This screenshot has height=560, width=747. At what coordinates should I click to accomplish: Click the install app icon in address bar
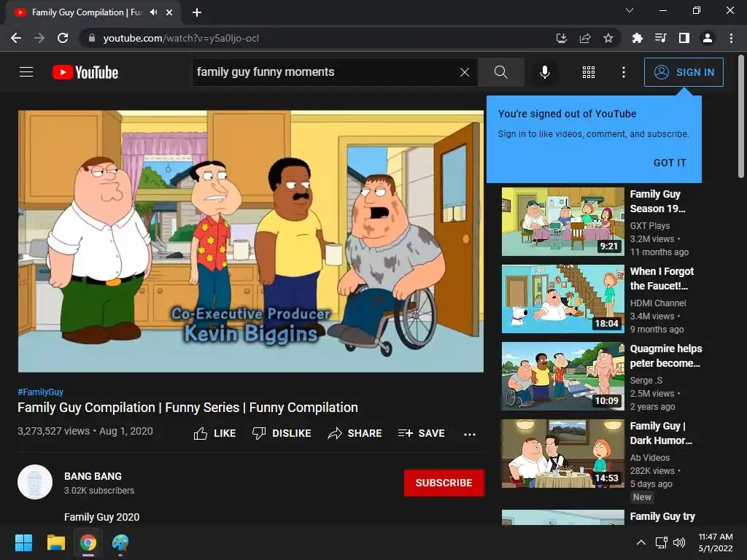click(x=562, y=38)
